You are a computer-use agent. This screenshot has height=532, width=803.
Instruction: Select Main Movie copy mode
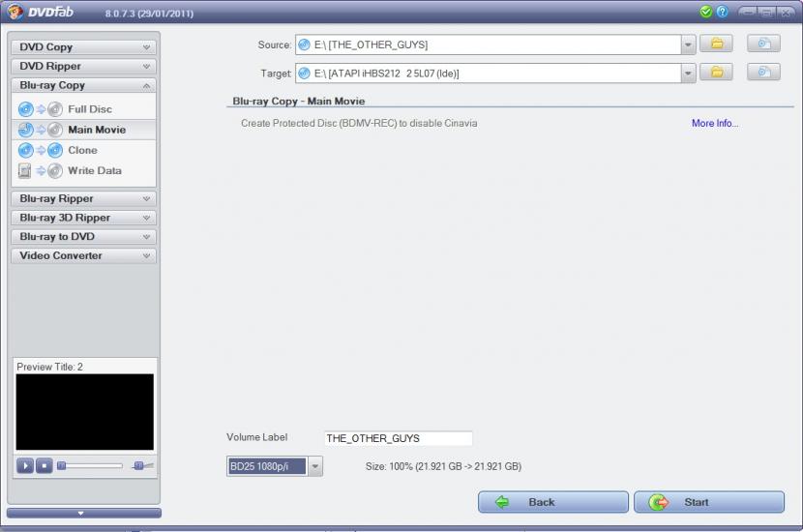click(83, 130)
